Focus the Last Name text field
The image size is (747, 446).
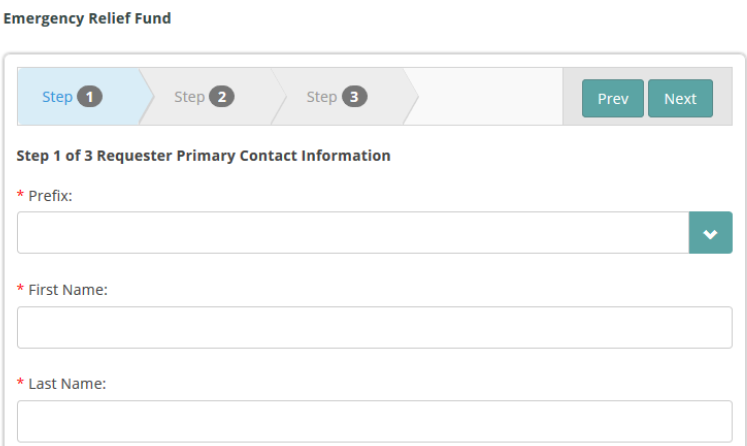374,421
